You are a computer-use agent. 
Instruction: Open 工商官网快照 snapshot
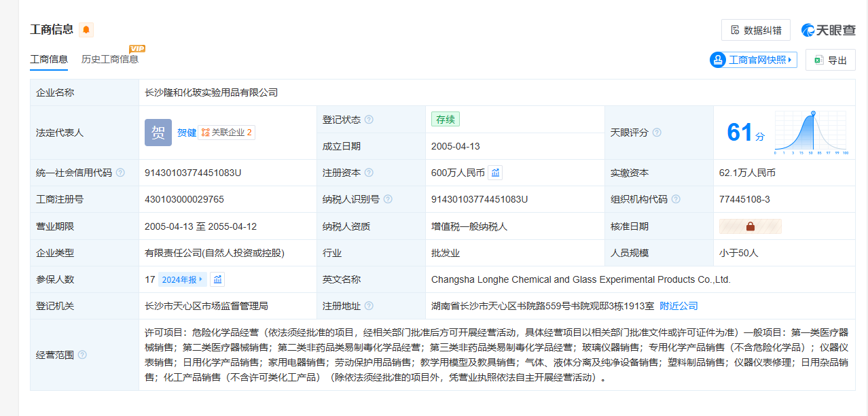(x=753, y=60)
